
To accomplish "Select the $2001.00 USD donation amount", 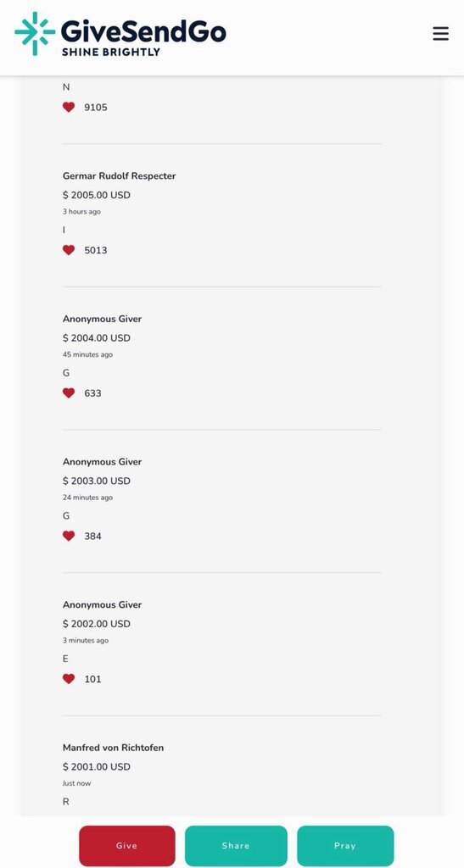I will click(97, 766).
